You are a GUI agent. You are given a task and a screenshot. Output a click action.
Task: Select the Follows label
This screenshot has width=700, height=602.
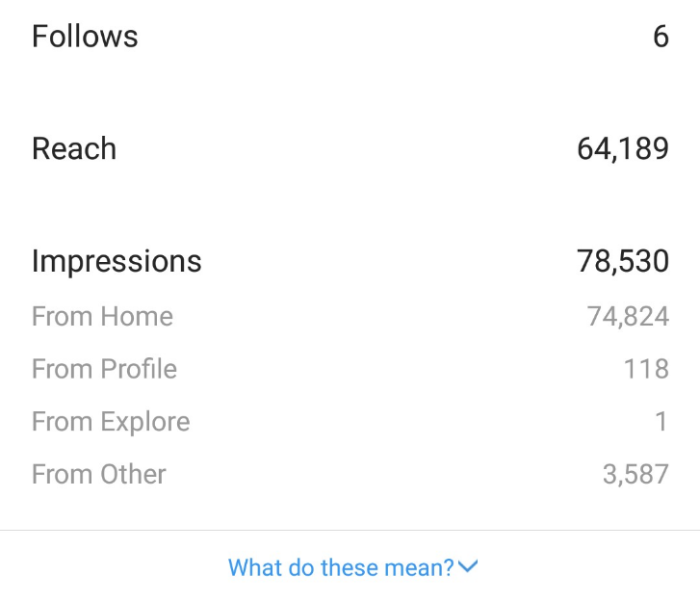pos(85,37)
